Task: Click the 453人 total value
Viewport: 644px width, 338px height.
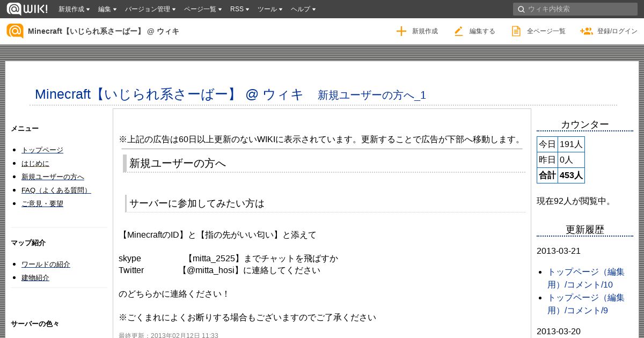Action: tap(571, 175)
